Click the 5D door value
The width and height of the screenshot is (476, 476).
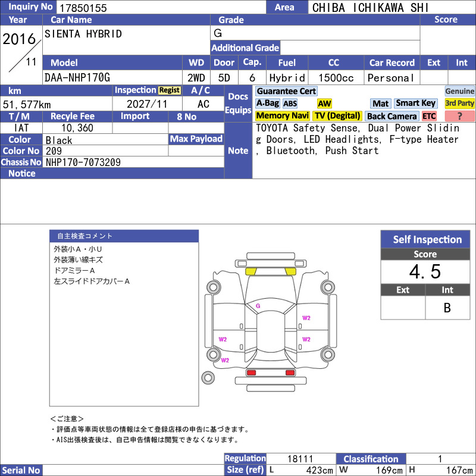coord(224,78)
